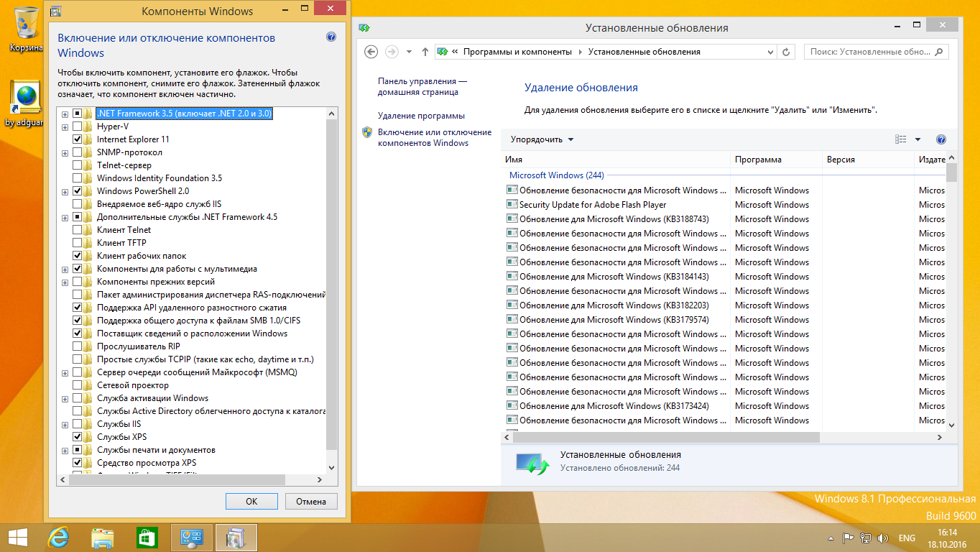Expand Службы печати и документов node
Screen dimensions: 980x552
click(65, 450)
